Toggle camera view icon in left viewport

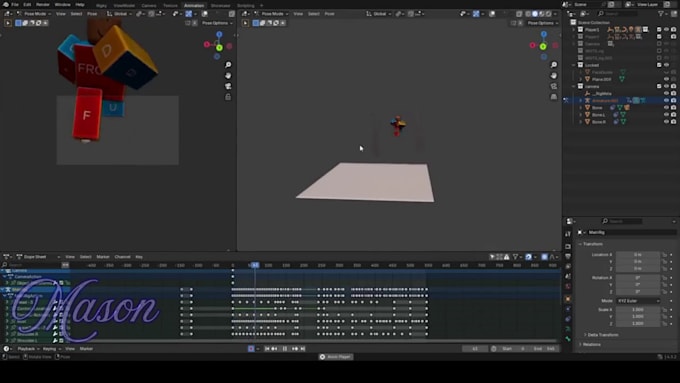[228, 86]
